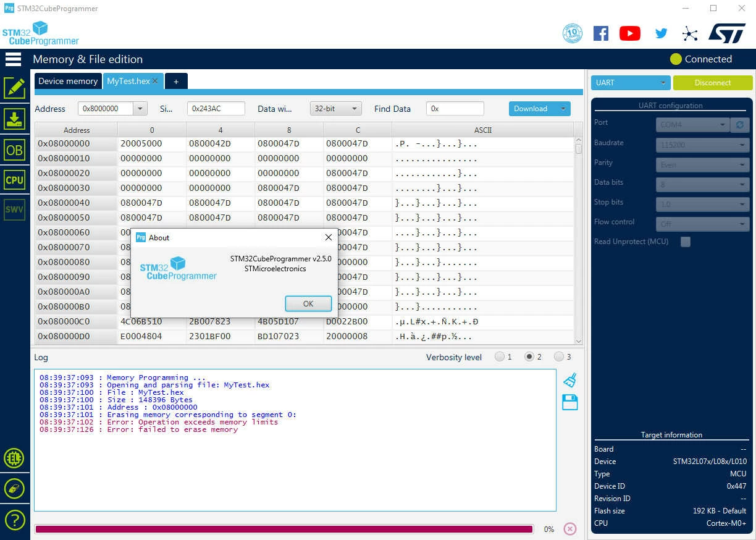
Task: Toggle Read Unprotect (MCU) checkbox
Action: click(686, 242)
